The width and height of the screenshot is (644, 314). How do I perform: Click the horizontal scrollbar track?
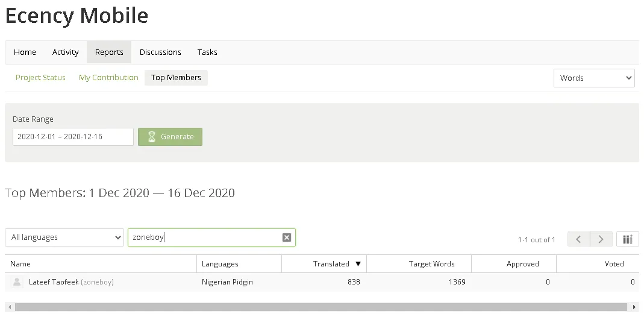click(x=320, y=307)
